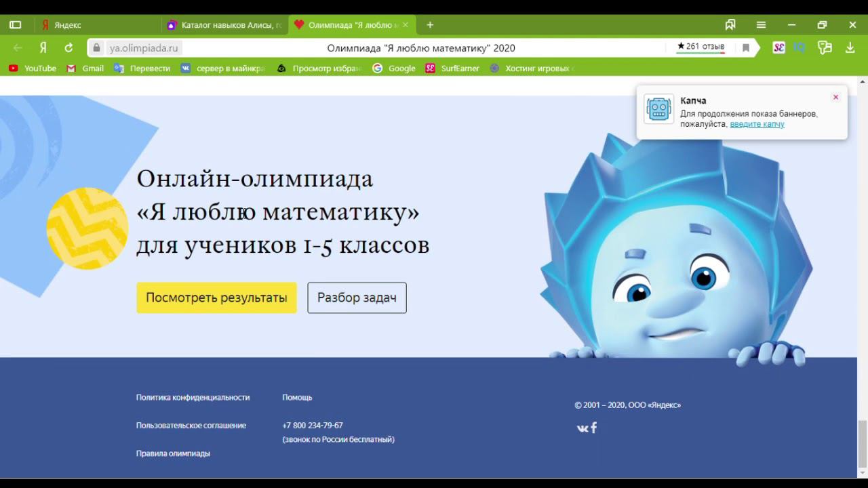The width and height of the screenshot is (868, 488).
Task: Click the © 2001 – 2020, ООО «Яндекс» text
Action: point(627,405)
